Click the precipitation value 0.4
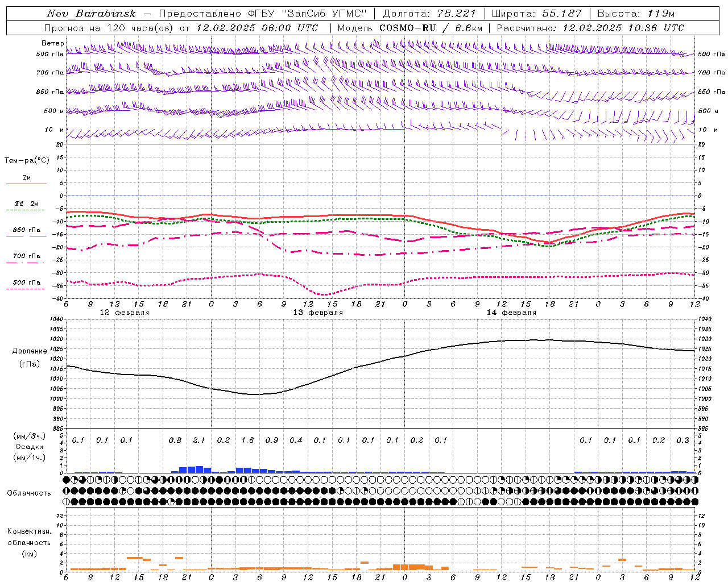The image size is (728, 582). pos(296,440)
